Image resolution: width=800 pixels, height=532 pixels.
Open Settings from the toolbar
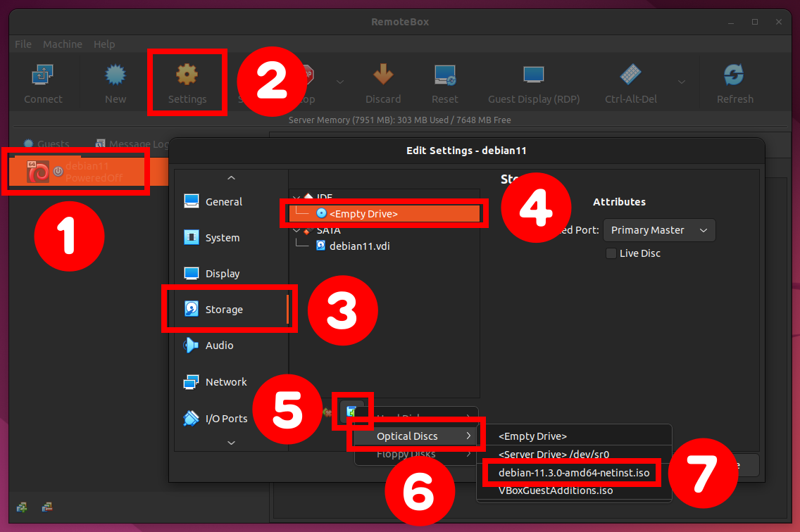click(187, 84)
